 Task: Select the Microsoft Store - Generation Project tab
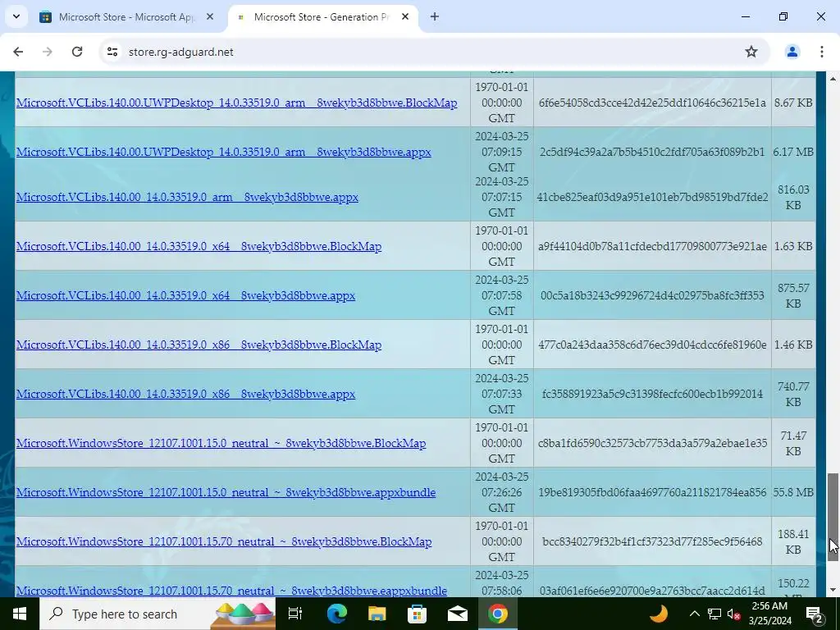[322, 16]
